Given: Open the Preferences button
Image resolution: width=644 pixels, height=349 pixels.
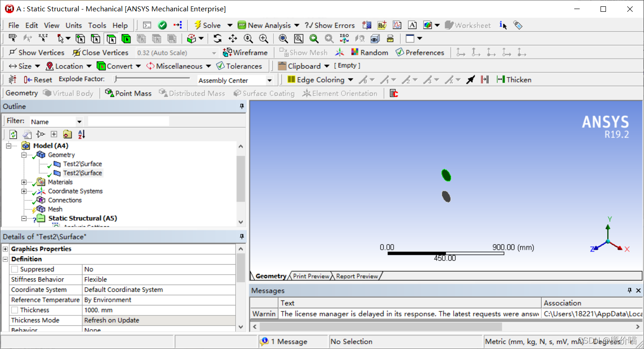Looking at the screenshot, I should 420,53.
